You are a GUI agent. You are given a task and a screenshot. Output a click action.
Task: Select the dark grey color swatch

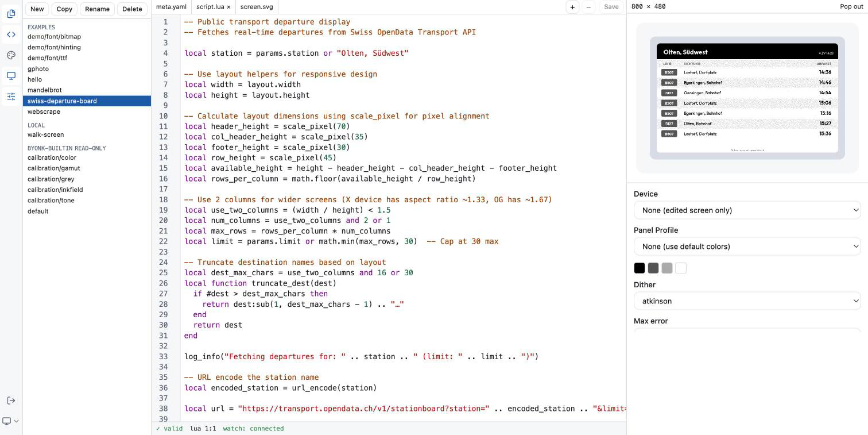[x=653, y=268]
